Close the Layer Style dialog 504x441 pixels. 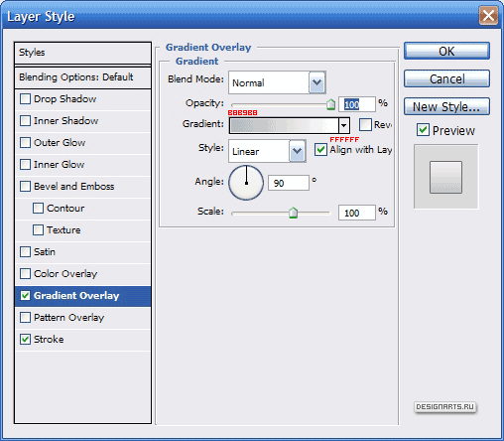pyautogui.click(x=488, y=16)
